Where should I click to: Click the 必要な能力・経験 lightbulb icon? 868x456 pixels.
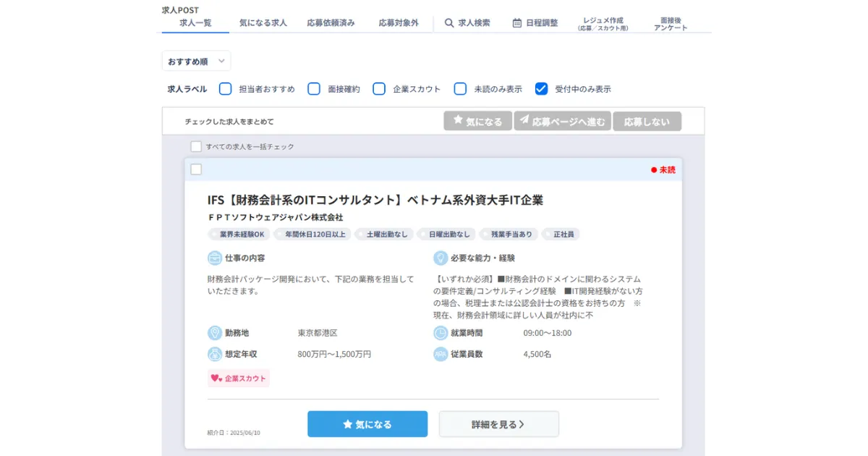[x=442, y=258]
